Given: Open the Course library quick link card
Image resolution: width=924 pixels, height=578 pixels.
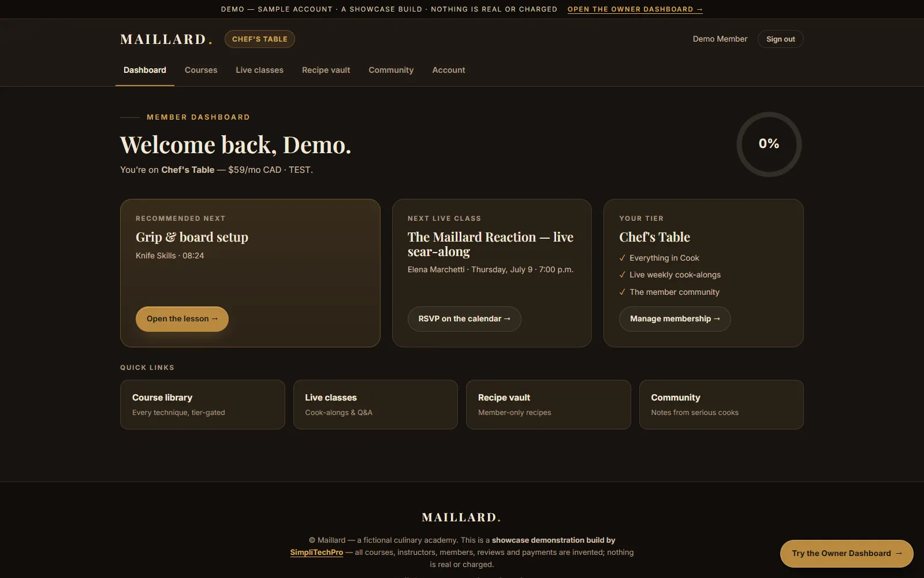Looking at the screenshot, I should click(202, 405).
